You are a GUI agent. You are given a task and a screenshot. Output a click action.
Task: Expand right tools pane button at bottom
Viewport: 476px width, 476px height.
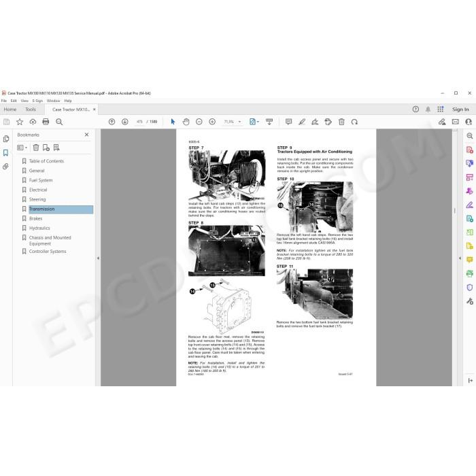tap(471, 380)
